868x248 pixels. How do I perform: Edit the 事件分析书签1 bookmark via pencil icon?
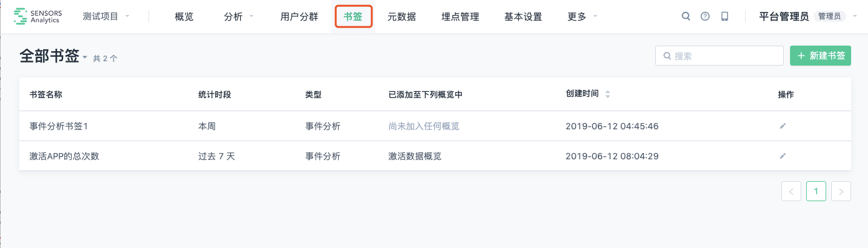point(783,126)
